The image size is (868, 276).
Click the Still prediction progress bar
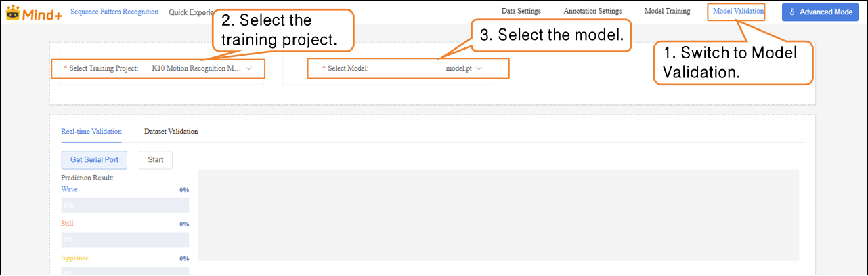[125, 239]
